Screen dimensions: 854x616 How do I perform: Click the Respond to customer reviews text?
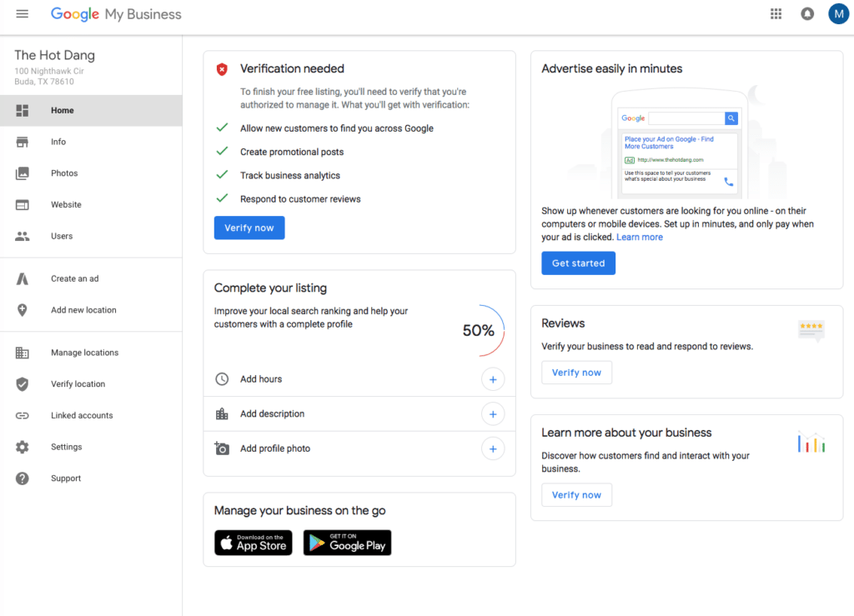click(x=300, y=199)
